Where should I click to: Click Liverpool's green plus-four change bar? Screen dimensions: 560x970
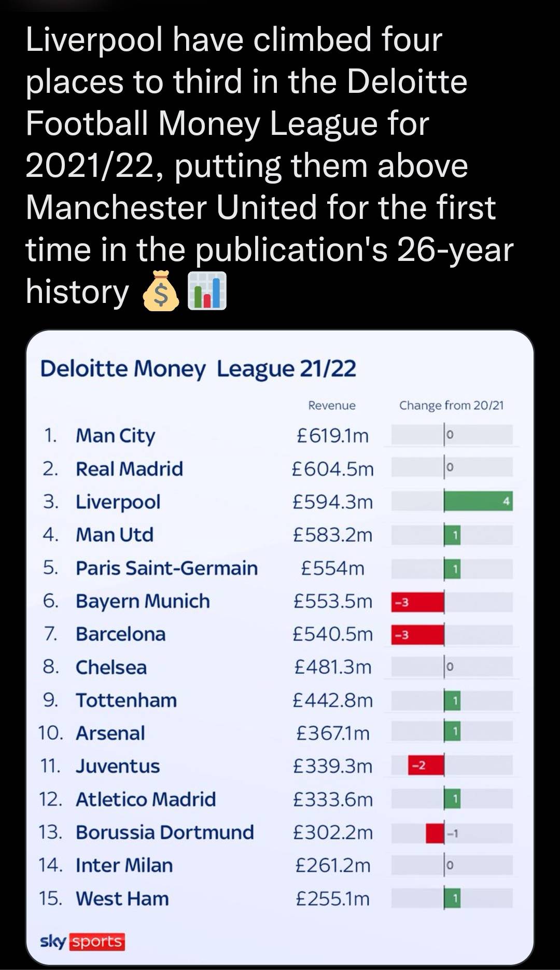pyautogui.click(x=478, y=501)
